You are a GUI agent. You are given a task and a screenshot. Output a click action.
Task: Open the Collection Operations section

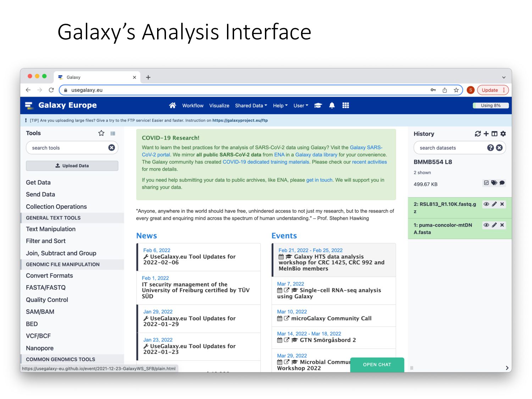[56, 206]
